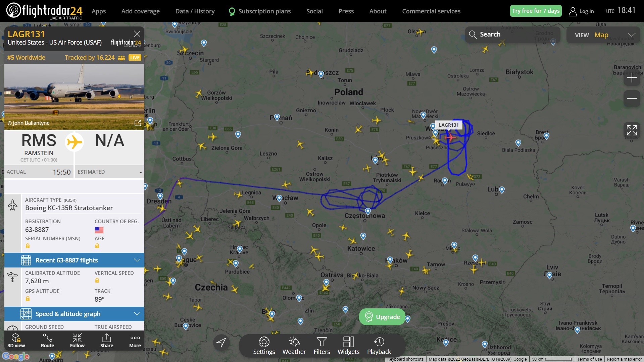This screenshot has width=644, height=362.
Task: Open map Settings
Action: [x=264, y=346]
